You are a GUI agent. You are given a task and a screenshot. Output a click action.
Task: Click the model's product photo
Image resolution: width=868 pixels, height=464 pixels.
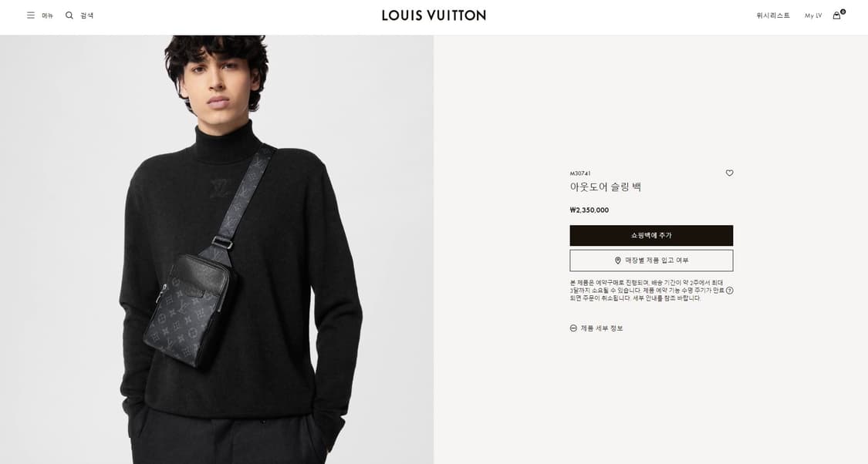pos(217,250)
